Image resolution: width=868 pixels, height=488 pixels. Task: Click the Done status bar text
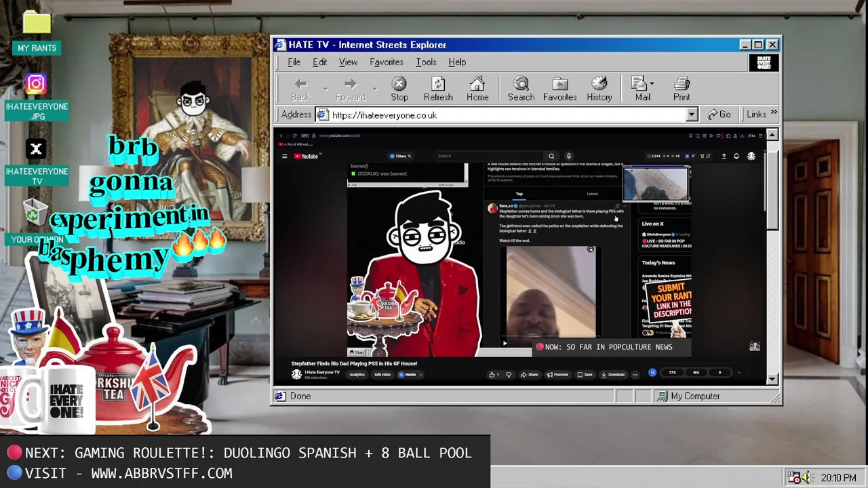coord(300,396)
